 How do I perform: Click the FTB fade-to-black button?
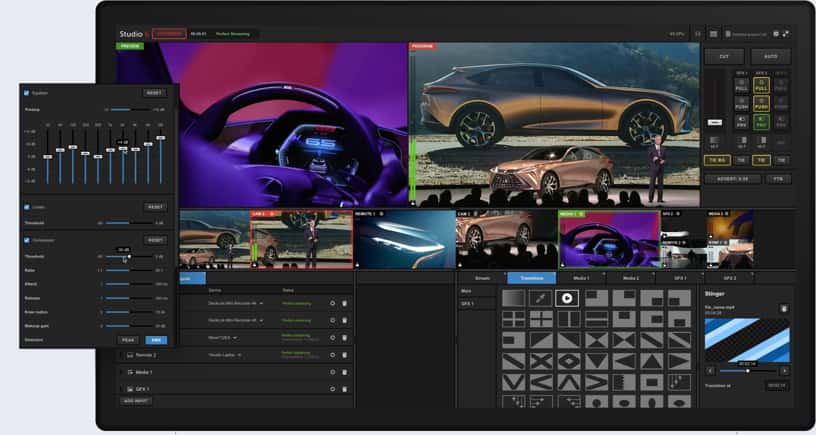(778, 179)
